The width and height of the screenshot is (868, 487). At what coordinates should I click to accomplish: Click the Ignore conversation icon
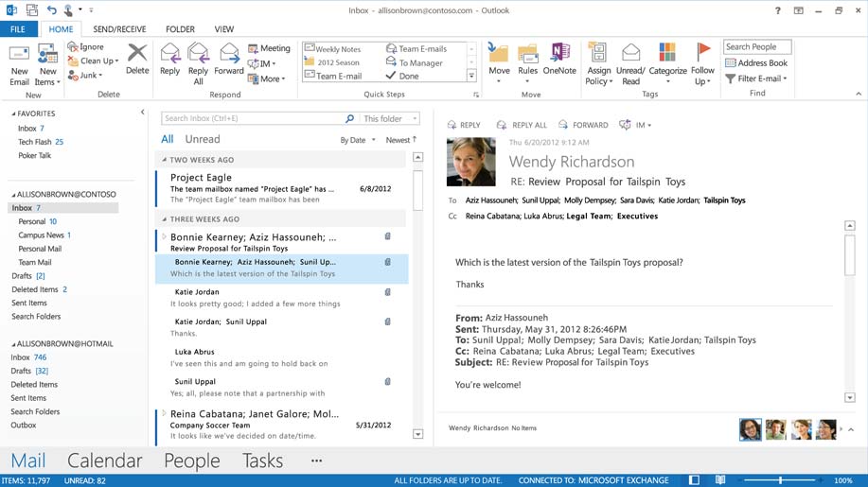click(86, 47)
